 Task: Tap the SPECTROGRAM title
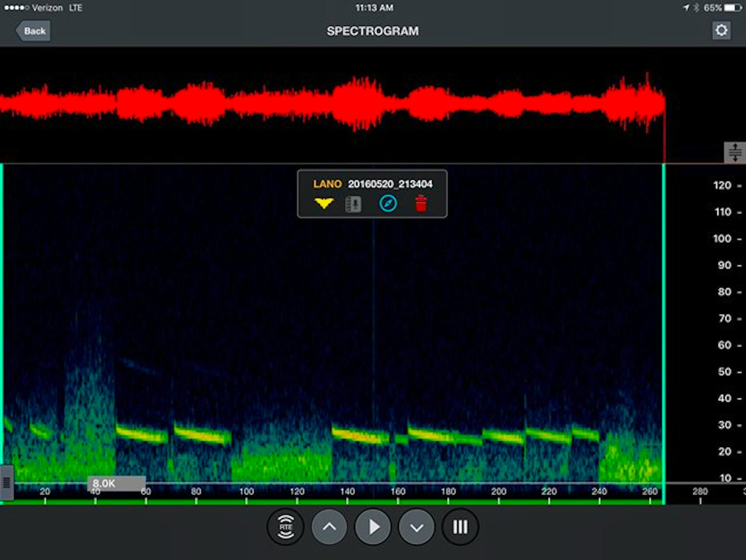(373, 31)
